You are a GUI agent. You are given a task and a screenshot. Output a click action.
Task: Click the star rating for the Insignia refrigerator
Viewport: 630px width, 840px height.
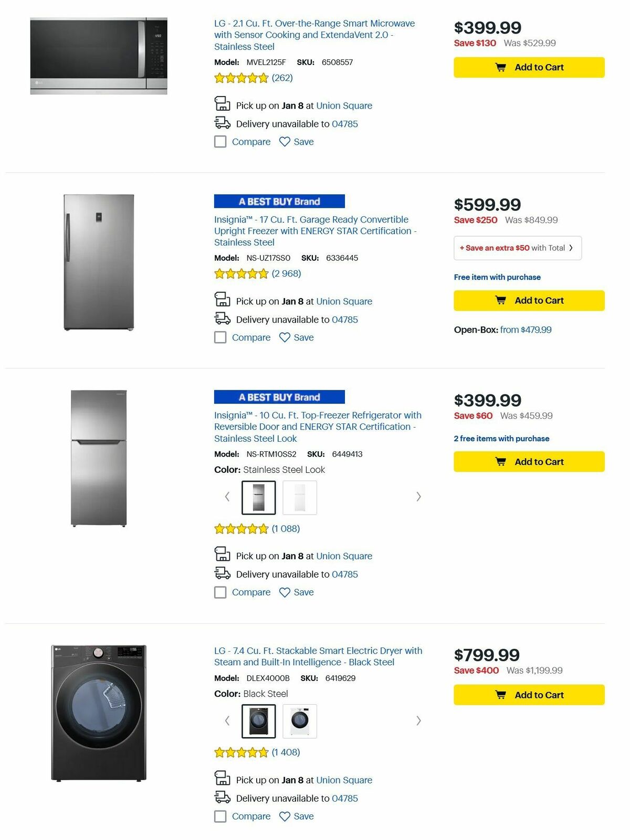tap(241, 529)
